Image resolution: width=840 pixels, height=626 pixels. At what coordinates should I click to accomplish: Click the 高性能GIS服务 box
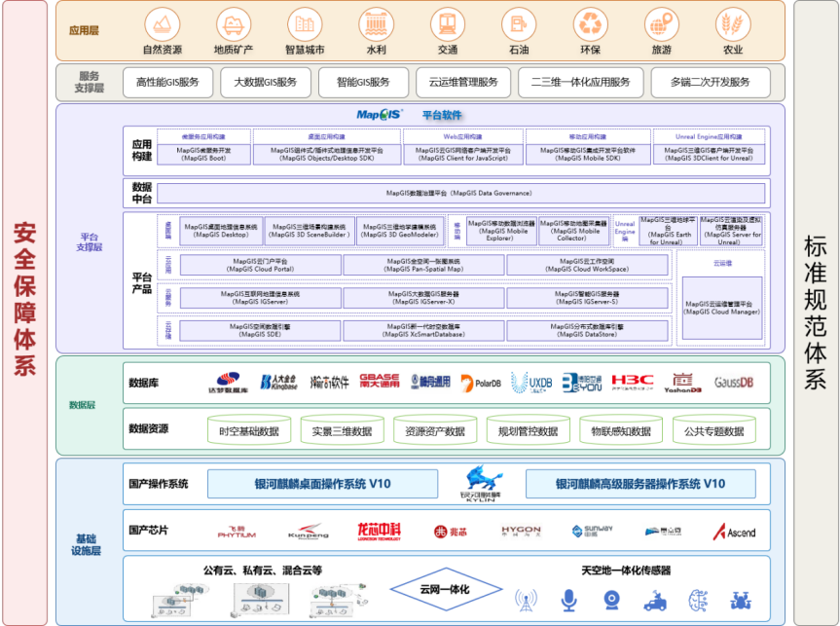[x=167, y=82]
